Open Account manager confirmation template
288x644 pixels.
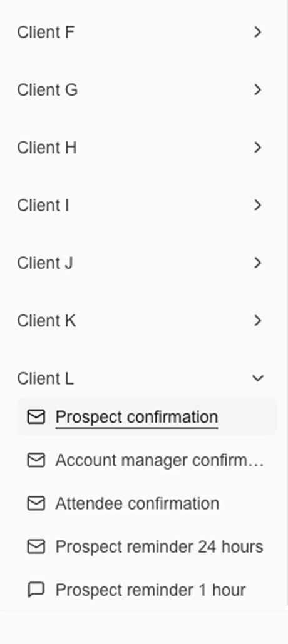pos(160,460)
